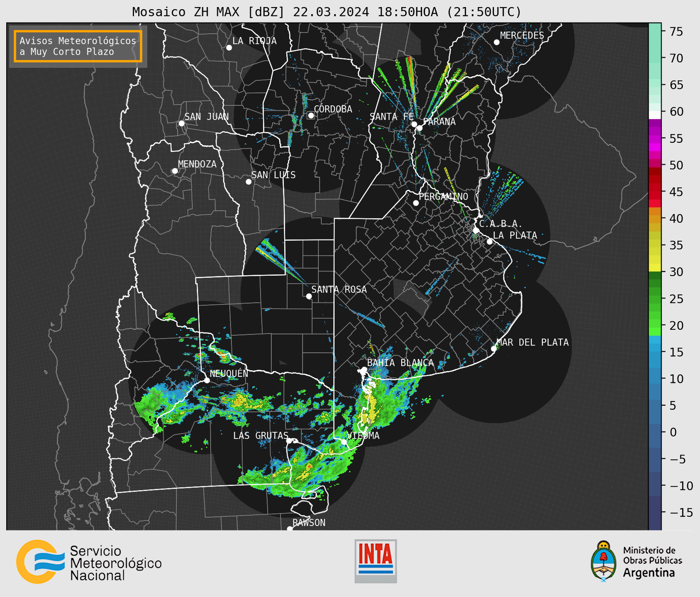Screen dimensions: 700x597
Task: Click the CÓRDOBA city label
Action: (x=333, y=109)
